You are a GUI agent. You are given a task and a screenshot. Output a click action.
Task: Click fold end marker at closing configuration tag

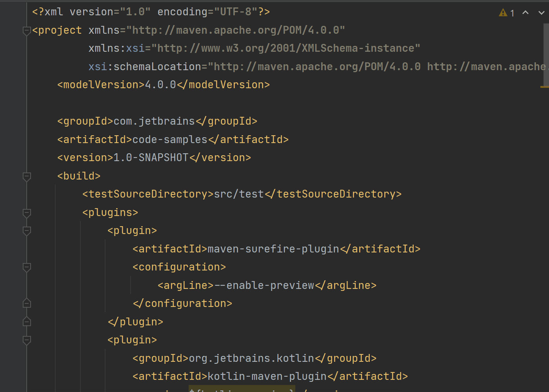point(27,303)
